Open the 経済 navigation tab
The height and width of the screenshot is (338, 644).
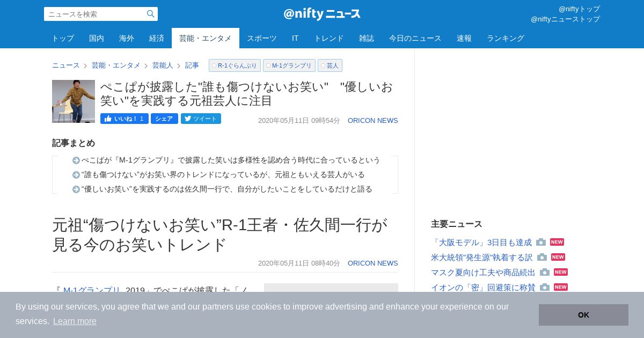coord(157,38)
